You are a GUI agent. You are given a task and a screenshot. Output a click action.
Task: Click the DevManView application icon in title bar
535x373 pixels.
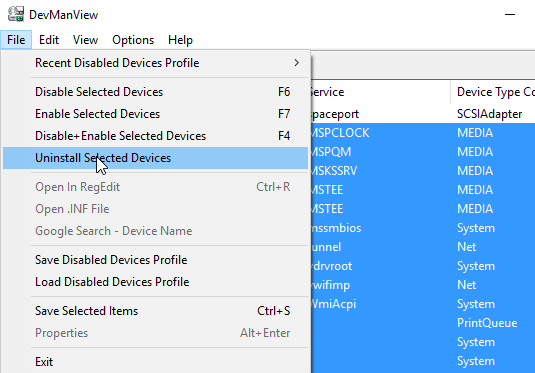[16, 14]
